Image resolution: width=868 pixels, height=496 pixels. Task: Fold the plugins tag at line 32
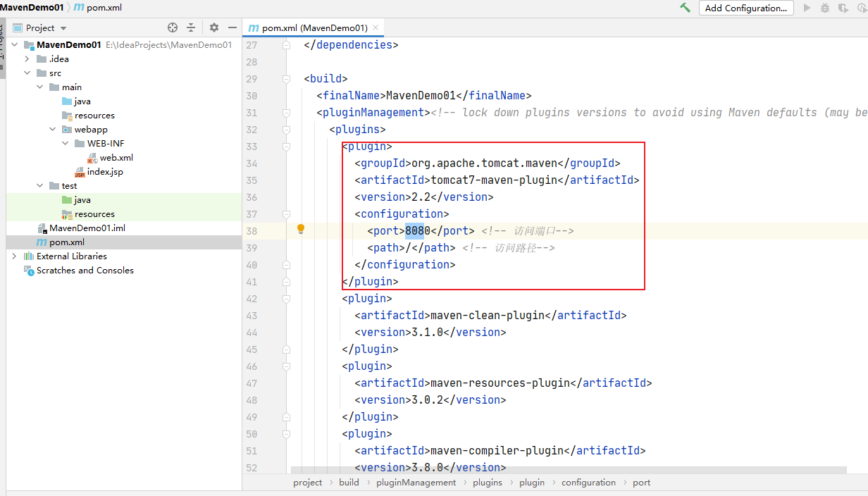click(x=286, y=129)
